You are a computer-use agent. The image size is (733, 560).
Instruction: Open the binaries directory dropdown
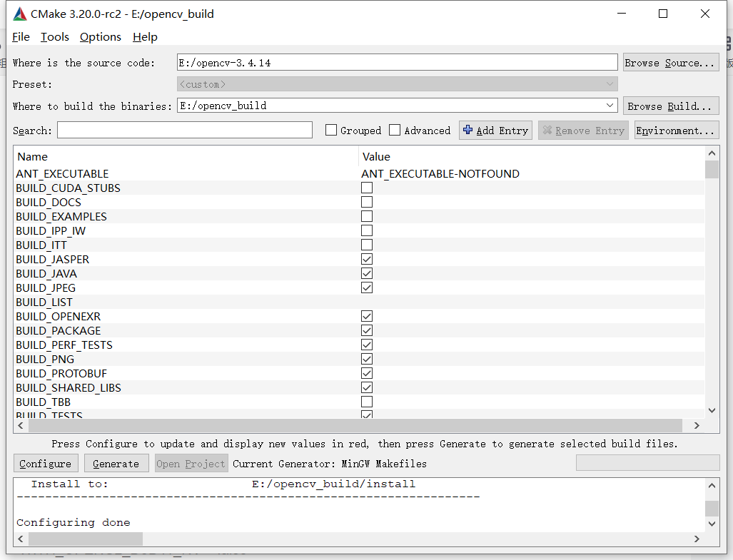point(610,105)
